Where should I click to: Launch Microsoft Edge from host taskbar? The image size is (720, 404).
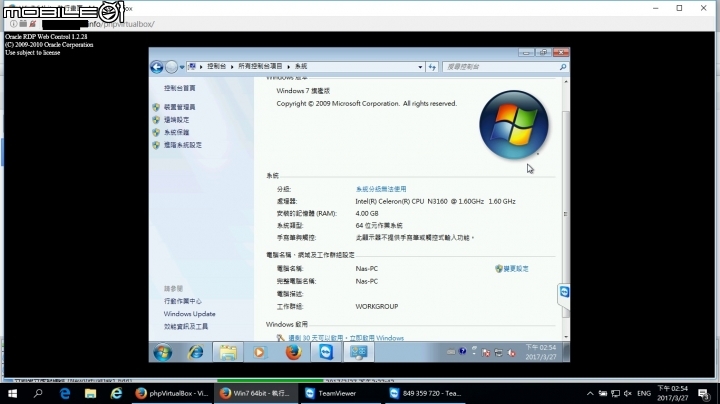pyautogui.click(x=65, y=393)
